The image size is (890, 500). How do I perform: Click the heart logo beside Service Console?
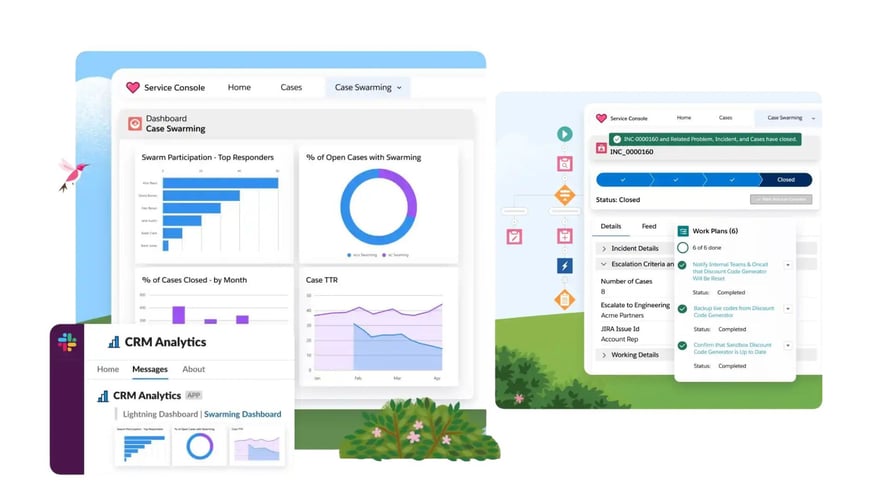coord(132,88)
